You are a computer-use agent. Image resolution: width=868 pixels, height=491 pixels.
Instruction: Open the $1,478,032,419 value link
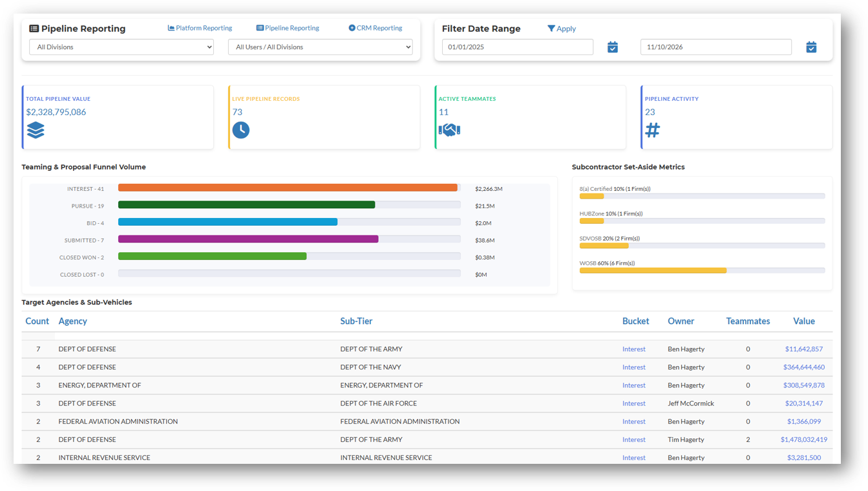click(804, 439)
